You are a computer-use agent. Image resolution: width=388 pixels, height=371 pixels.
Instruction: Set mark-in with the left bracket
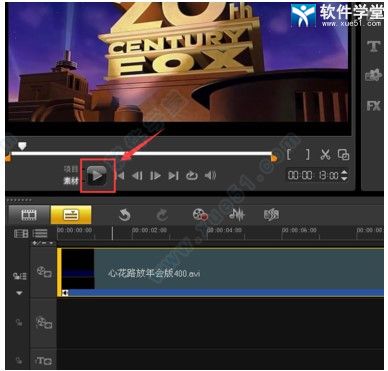(289, 154)
